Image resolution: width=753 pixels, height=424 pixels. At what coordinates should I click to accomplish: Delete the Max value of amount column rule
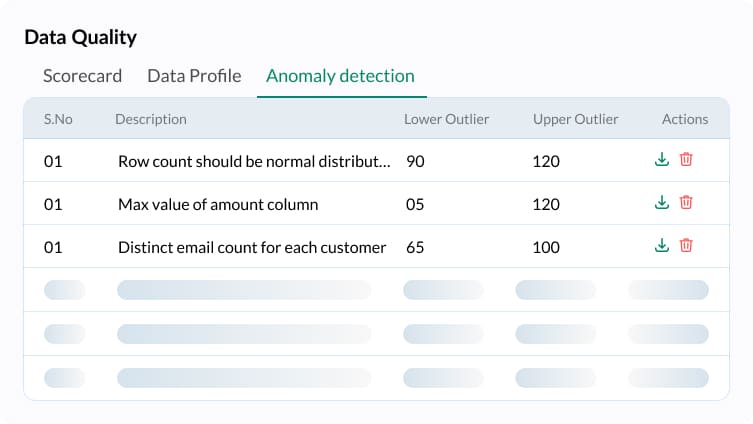[x=686, y=202]
